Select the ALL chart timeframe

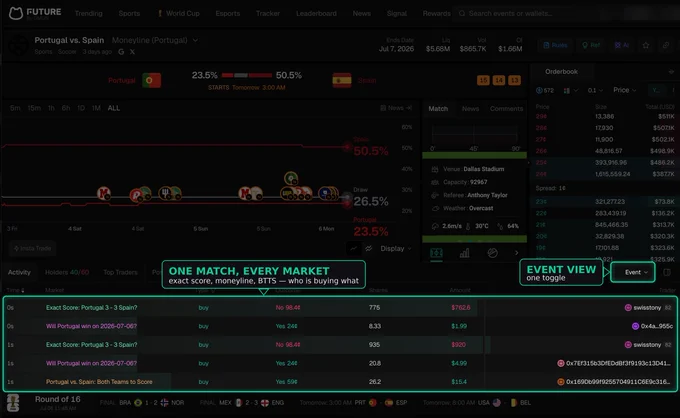coord(114,108)
